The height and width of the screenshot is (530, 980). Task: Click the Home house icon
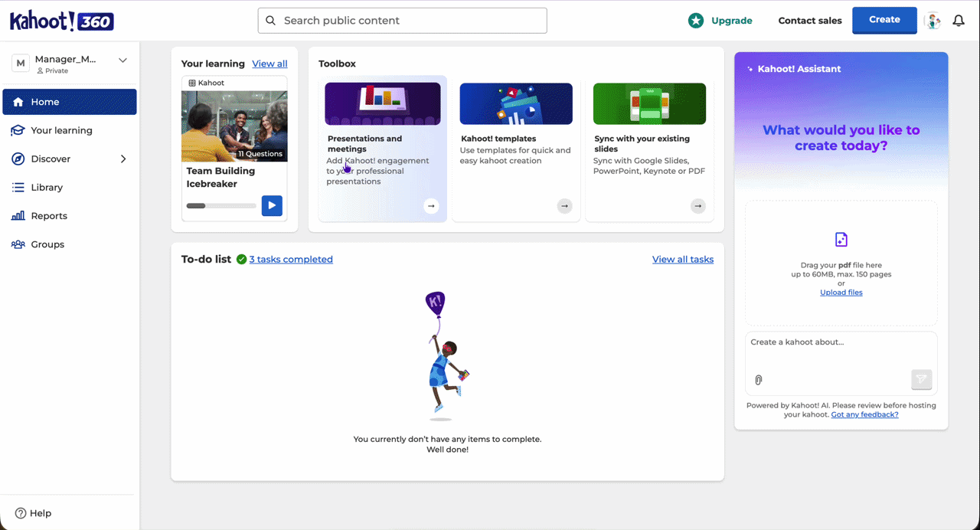click(x=18, y=102)
